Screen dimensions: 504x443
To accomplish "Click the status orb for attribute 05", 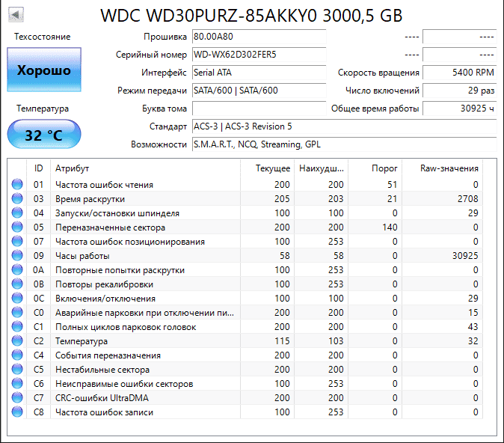I will point(17,227).
